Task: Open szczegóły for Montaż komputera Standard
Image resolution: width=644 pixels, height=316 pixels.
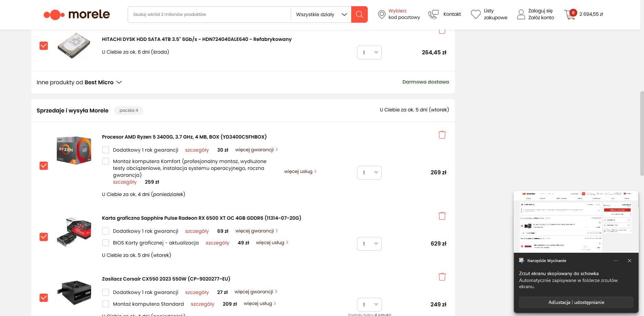Action: coord(202,304)
